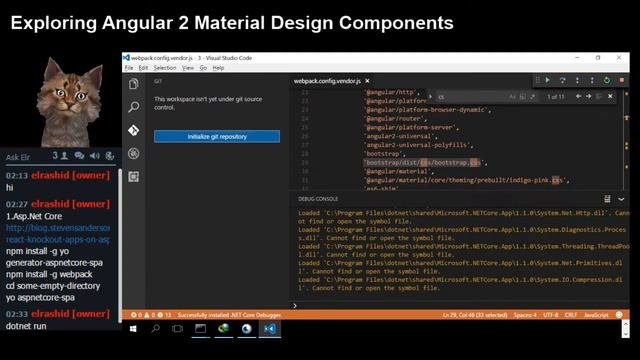
Task: Open Task View on the taskbar
Action: 178,329
